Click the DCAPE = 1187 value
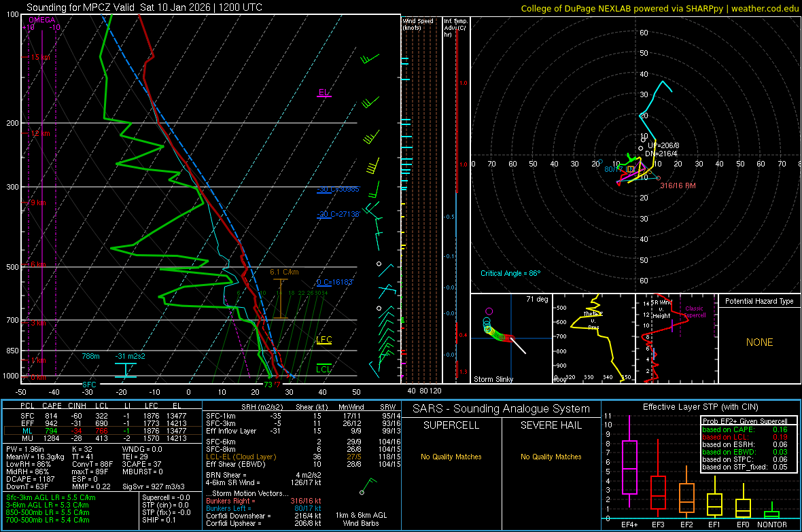 (x=30, y=479)
